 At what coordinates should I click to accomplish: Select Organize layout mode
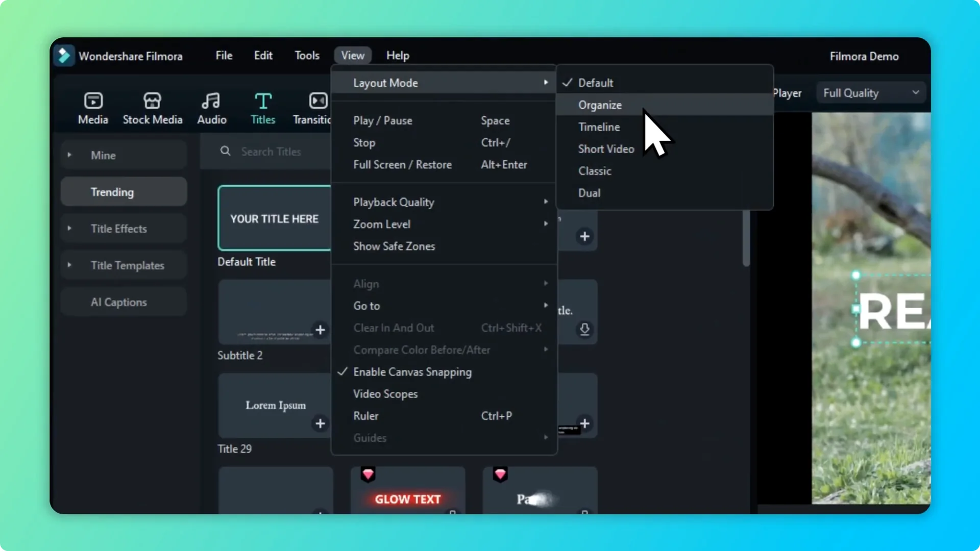coord(665,105)
